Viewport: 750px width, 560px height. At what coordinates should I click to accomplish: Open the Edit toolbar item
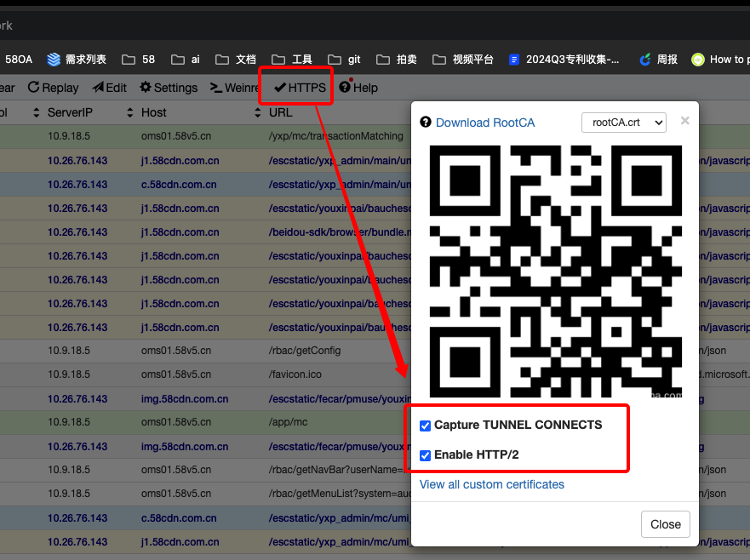click(110, 88)
